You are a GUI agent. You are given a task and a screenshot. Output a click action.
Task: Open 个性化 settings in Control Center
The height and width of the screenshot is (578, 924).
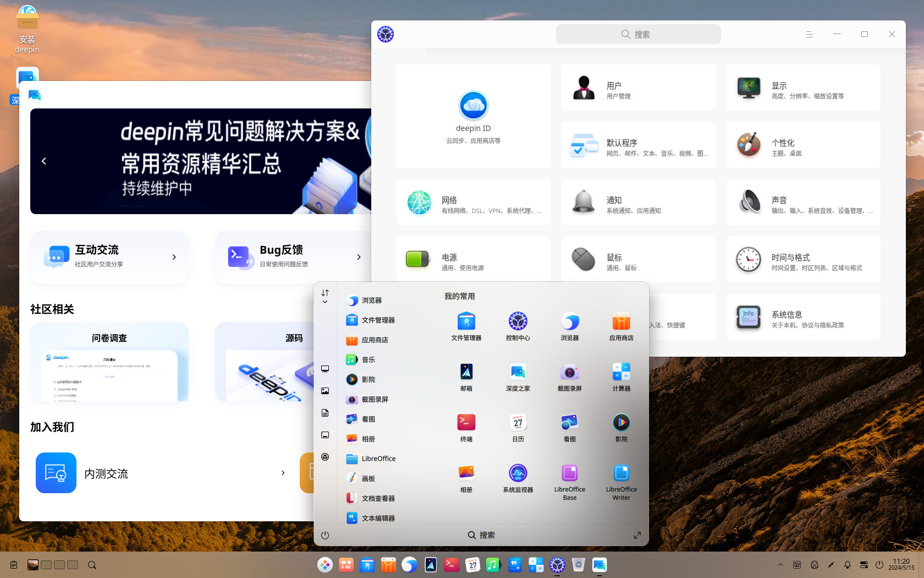[803, 145]
